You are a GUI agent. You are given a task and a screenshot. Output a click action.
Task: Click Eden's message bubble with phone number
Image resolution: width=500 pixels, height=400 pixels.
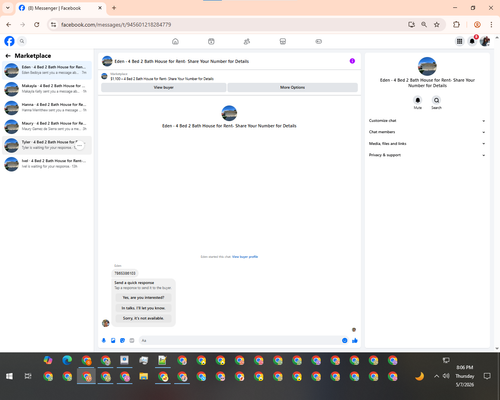point(125,273)
